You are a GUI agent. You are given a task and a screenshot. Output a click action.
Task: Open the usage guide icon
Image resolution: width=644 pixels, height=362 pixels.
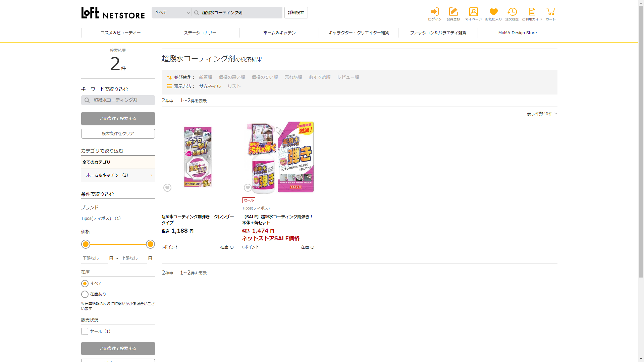pyautogui.click(x=532, y=12)
